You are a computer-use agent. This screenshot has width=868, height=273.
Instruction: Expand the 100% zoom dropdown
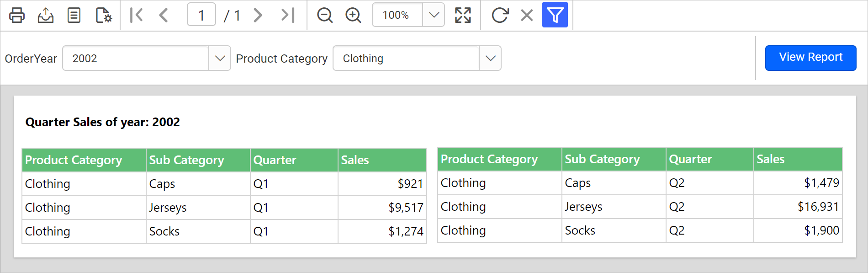(434, 15)
